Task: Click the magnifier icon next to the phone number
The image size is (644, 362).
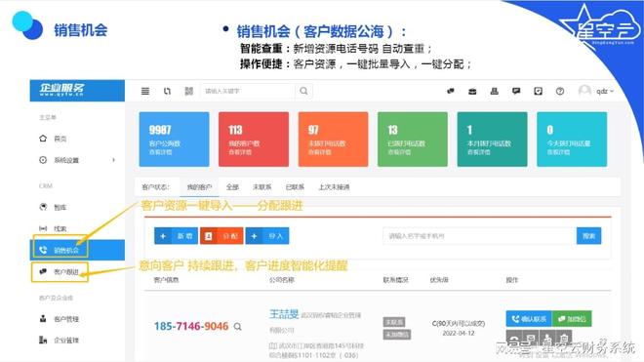Action: [237, 327]
